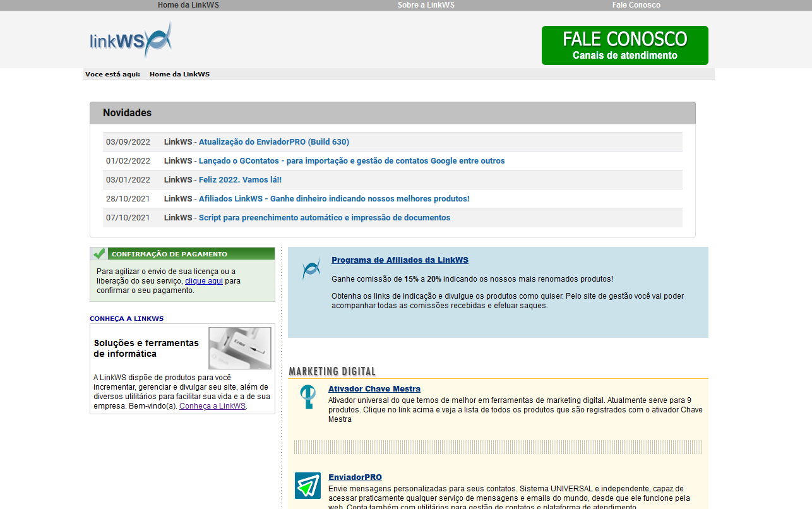Open news on Script para preenchimento automático
Viewport: 812px width, 509px height.
point(325,218)
